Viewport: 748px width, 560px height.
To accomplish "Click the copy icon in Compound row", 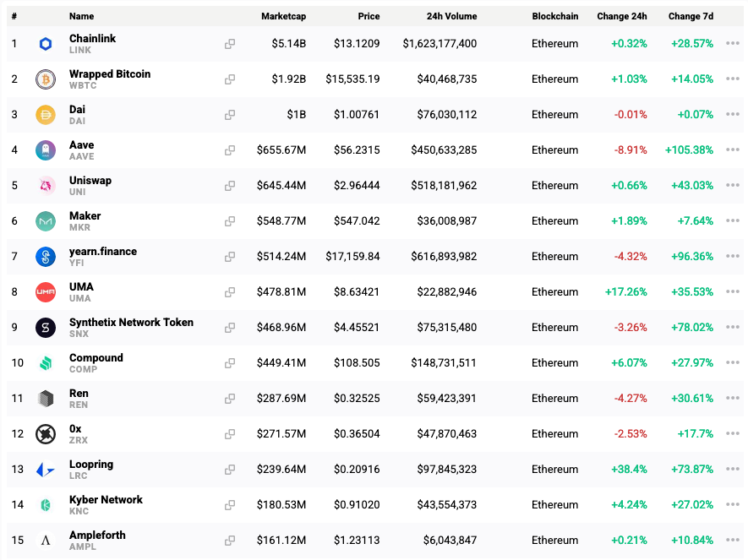I will (230, 363).
